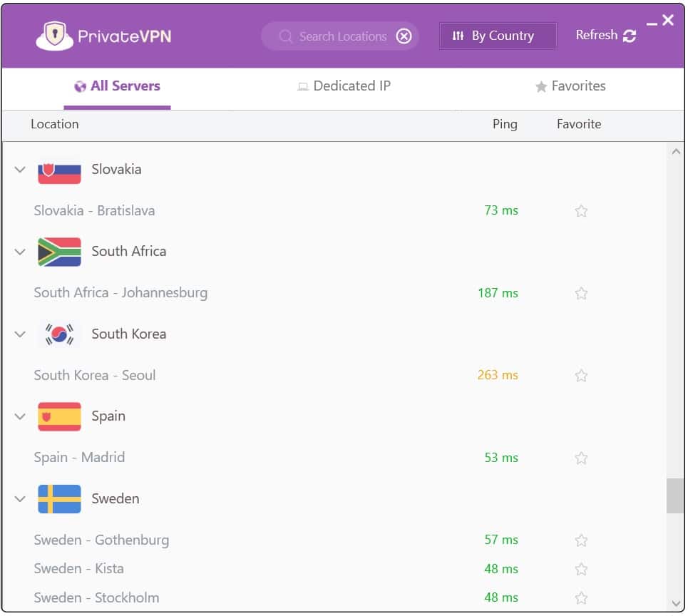
Task: Open the Favorites tab
Action: (x=570, y=86)
